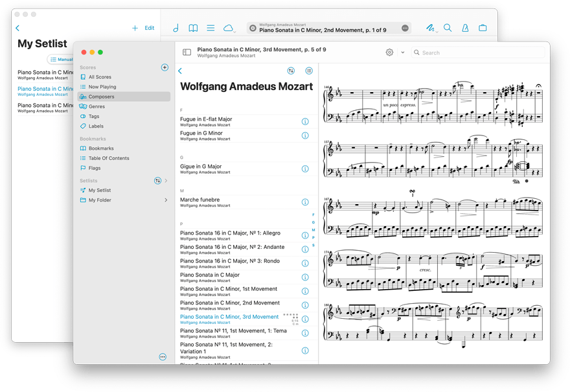Click the magnifier search icon in back window
Viewport: 570px width, 392px height.
pyautogui.click(x=448, y=28)
